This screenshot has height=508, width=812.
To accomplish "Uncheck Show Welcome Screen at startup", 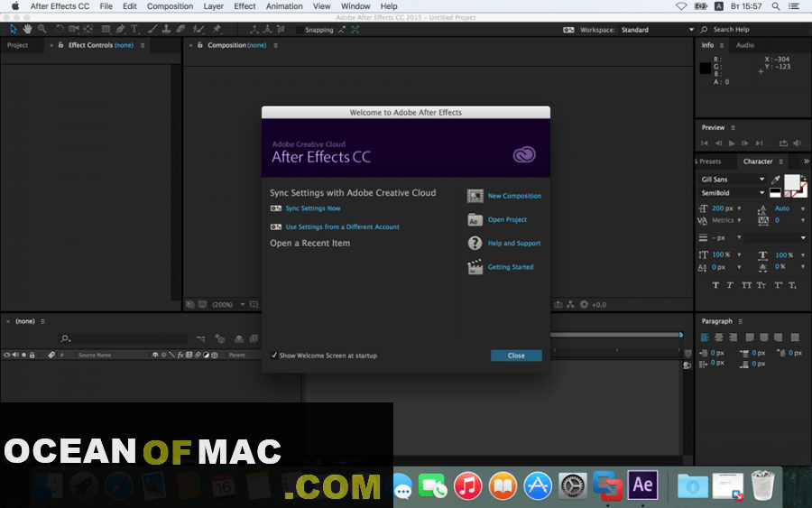I will tap(274, 356).
